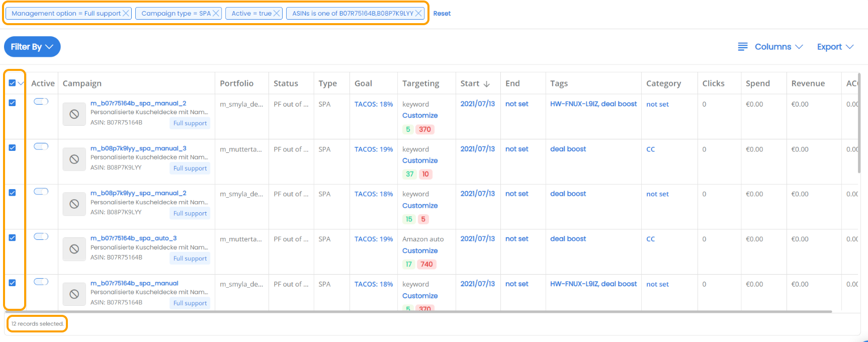Click the Portfolio column header
This screenshot has height=342, width=868.
coord(236,83)
